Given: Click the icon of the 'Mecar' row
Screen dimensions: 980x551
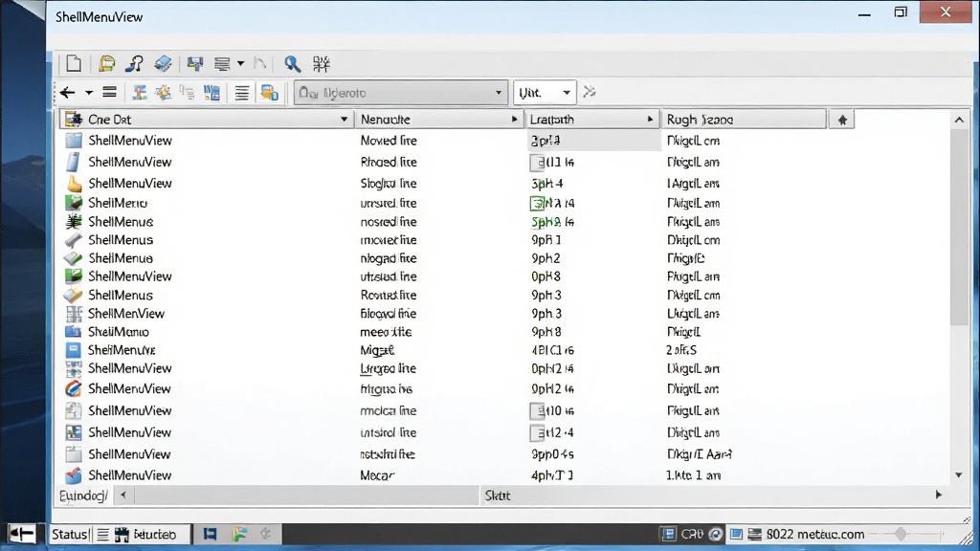Looking at the screenshot, I should tap(73, 475).
